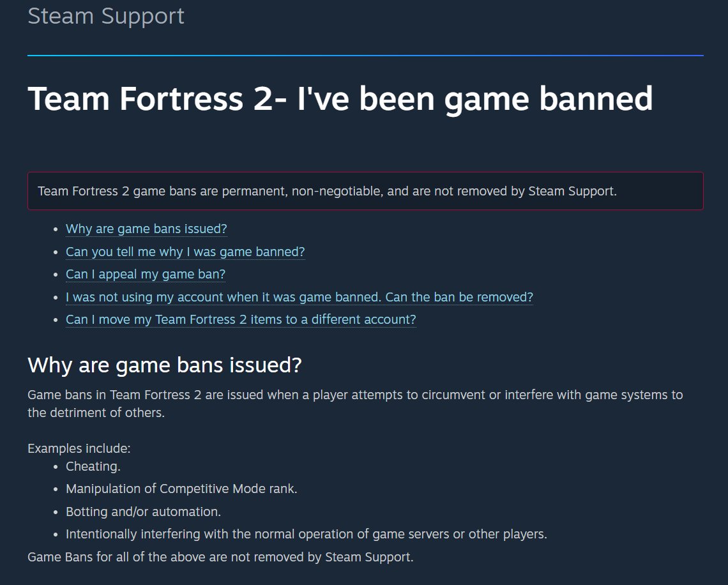Click the bullet dot beside 'Cheating.'
This screenshot has width=728, height=585.
pyautogui.click(x=56, y=467)
